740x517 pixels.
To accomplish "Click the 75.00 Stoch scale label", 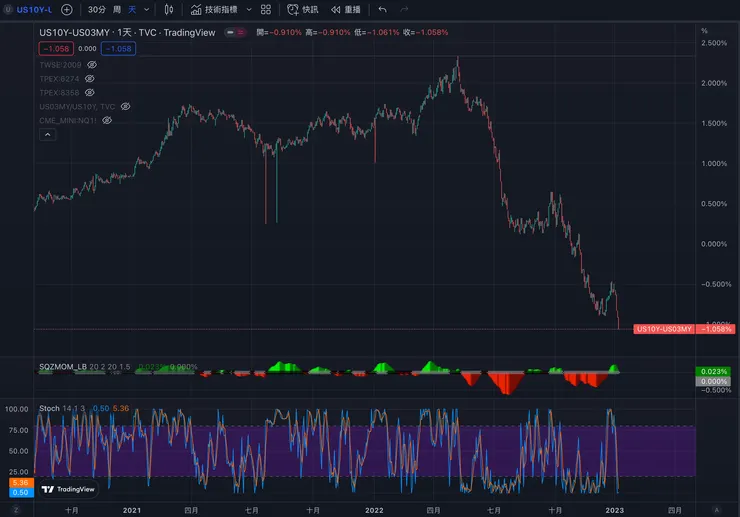I will click(18, 430).
